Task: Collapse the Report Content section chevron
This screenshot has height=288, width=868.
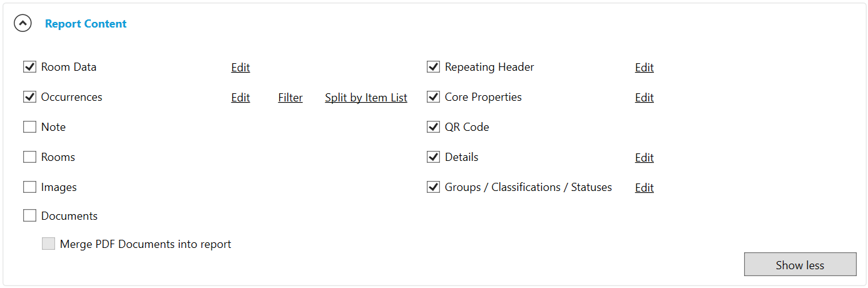Action: tap(23, 24)
